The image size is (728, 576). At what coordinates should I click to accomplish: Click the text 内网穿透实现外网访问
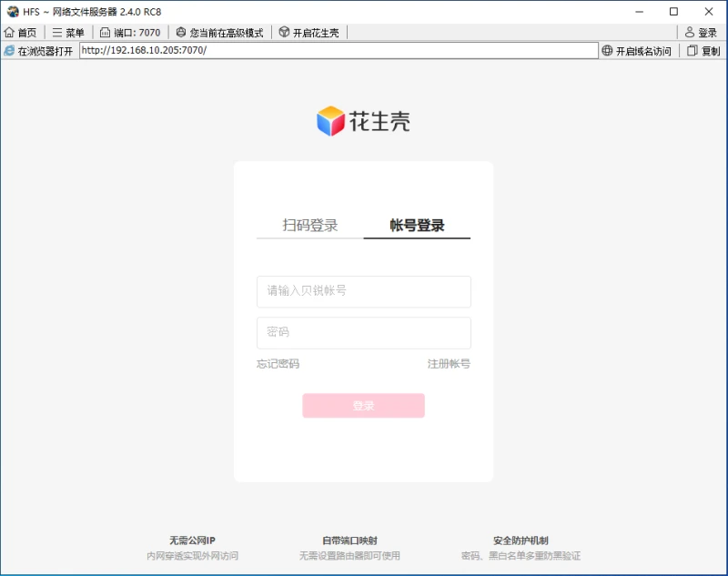pyautogui.click(x=192, y=556)
